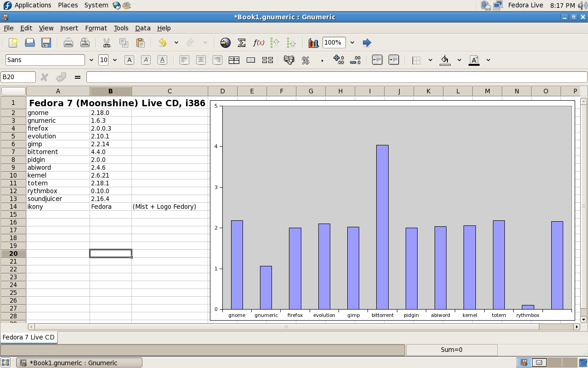This screenshot has width=588, height=368.
Task: Align cell text right
Action: tap(217, 60)
